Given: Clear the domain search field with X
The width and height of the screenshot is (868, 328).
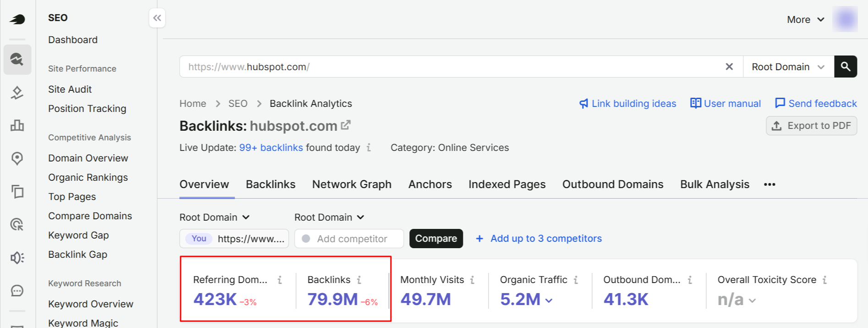Looking at the screenshot, I should pyautogui.click(x=729, y=67).
